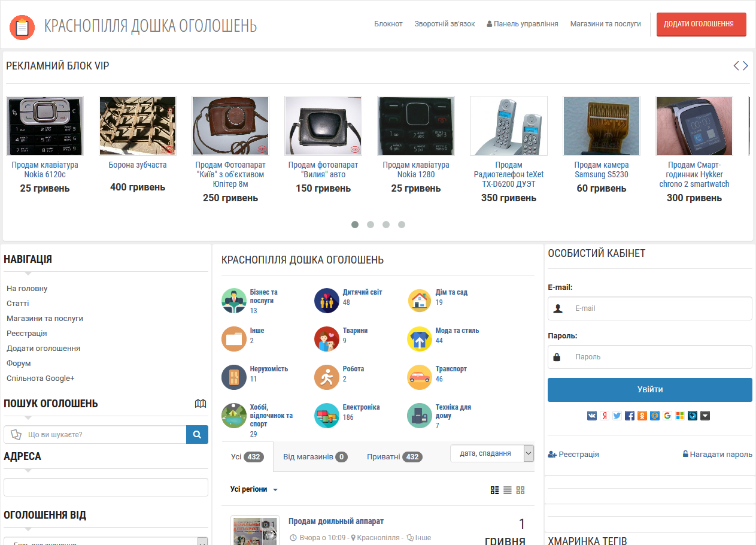Switch to the 'Приватні' tab

click(394, 457)
